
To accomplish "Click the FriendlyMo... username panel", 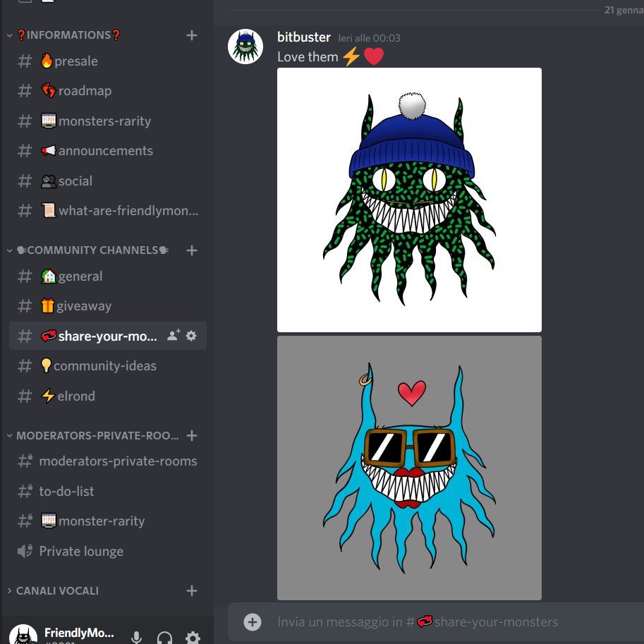I will (79, 635).
